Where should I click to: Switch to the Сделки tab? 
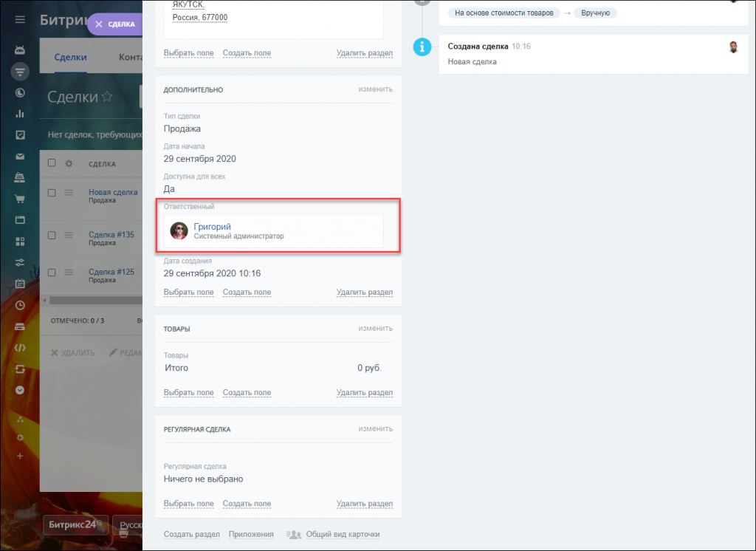pyautogui.click(x=70, y=58)
